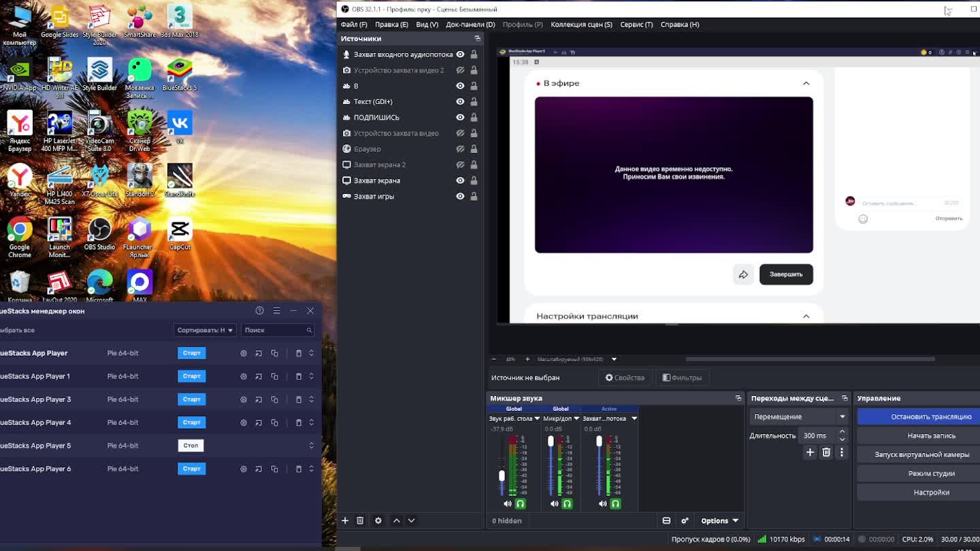
Task: Clone the BlueStacks App Player 1 instance
Action: tap(274, 376)
